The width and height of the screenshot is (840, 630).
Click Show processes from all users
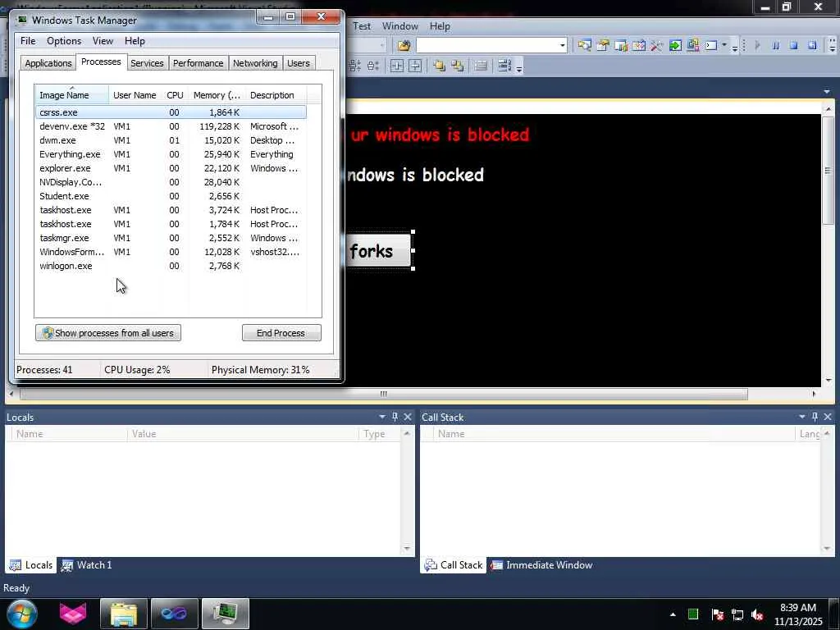108,333
